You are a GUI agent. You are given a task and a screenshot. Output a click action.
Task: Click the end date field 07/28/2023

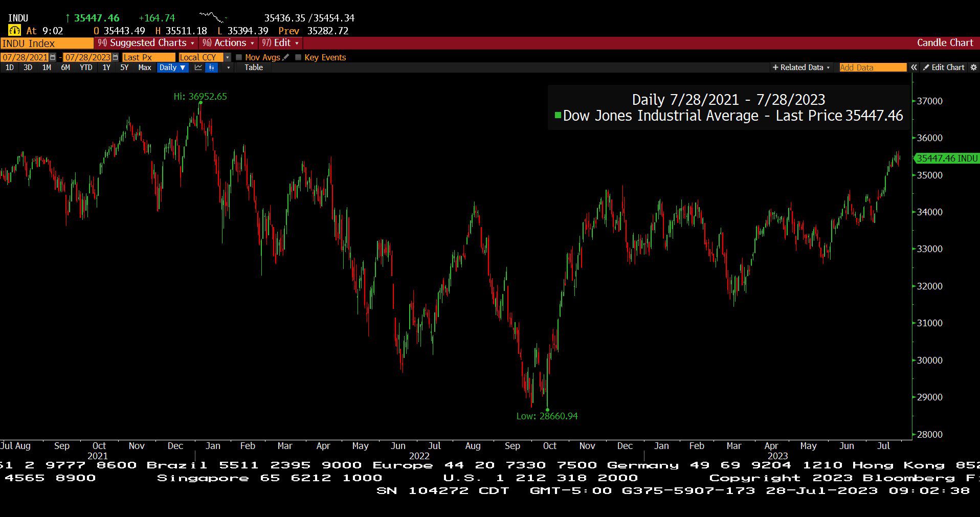click(87, 57)
